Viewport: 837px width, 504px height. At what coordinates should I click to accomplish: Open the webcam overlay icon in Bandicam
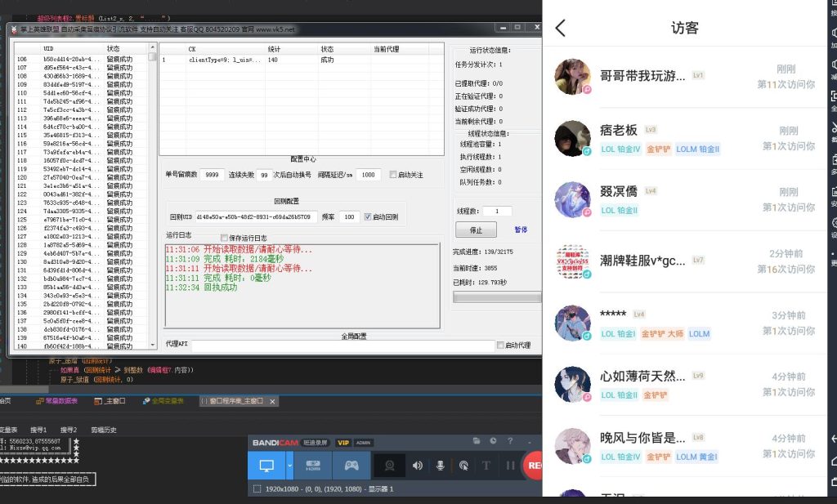click(388, 466)
